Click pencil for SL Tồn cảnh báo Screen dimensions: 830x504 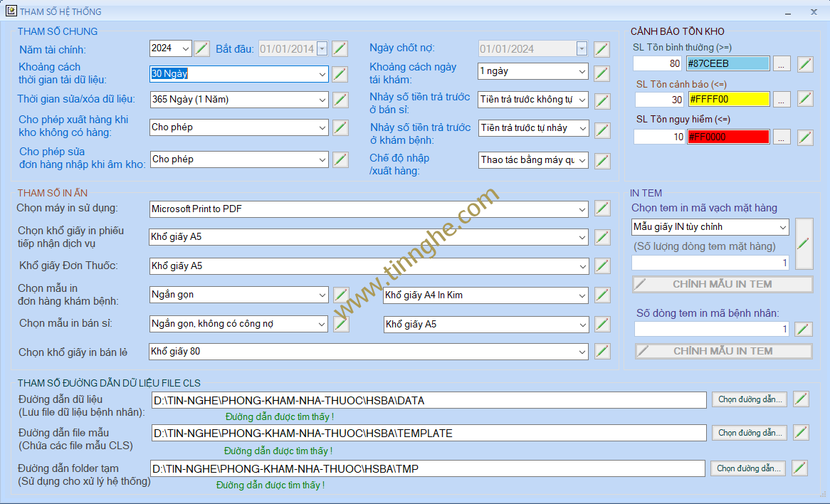pyautogui.click(x=805, y=98)
